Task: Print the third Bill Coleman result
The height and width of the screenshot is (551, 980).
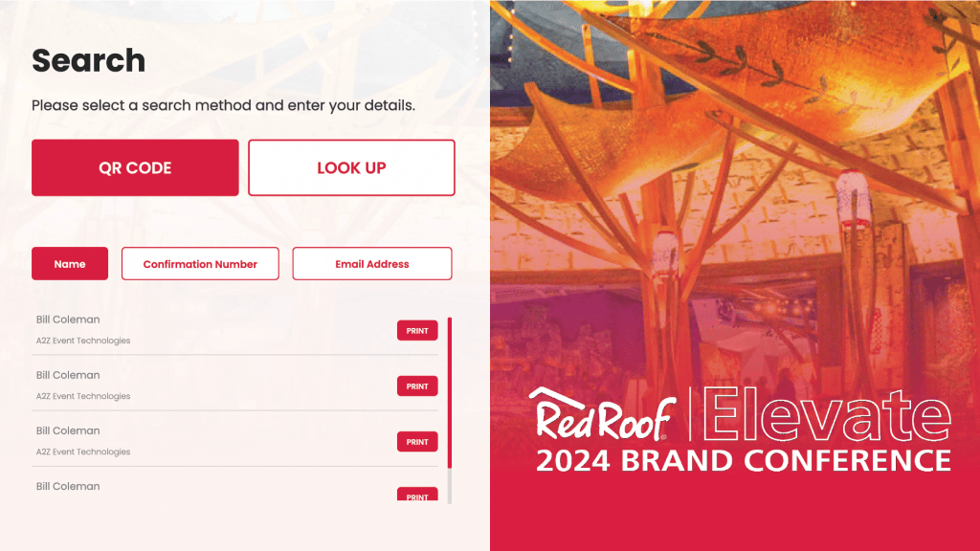Action: [417, 442]
